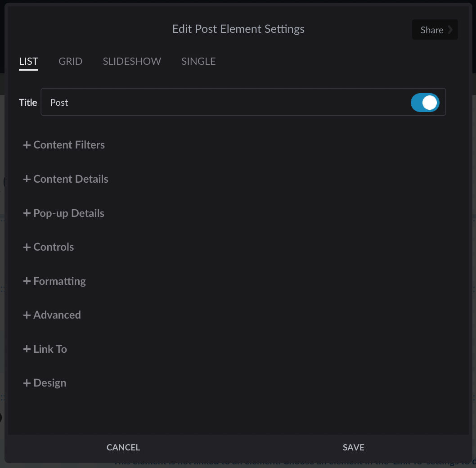Click the plus icon beside Controls

pyautogui.click(x=27, y=247)
